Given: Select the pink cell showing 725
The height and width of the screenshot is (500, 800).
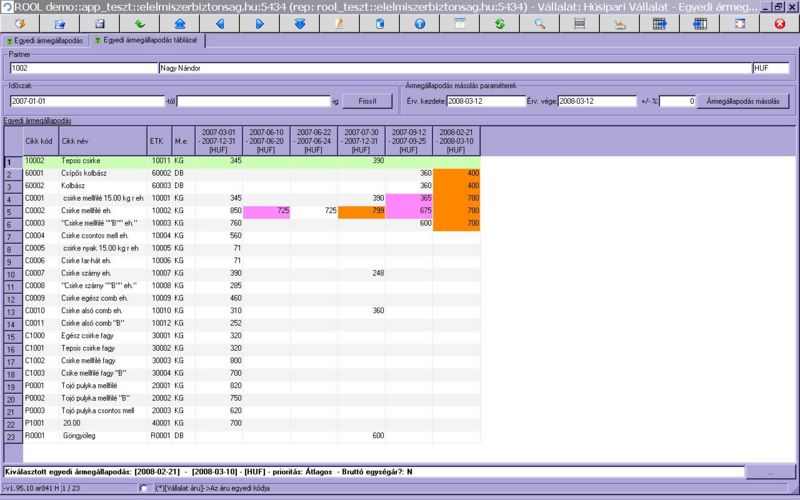Looking at the screenshot, I should click(266, 211).
